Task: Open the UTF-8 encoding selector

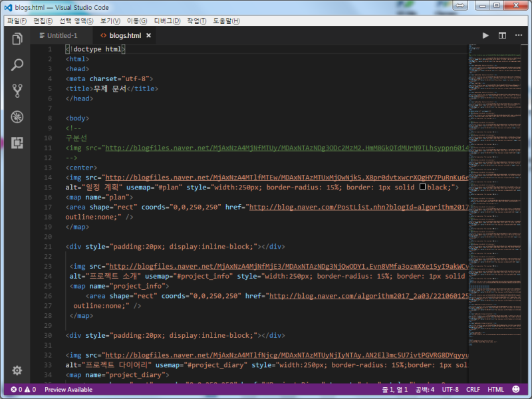Action: [450, 389]
